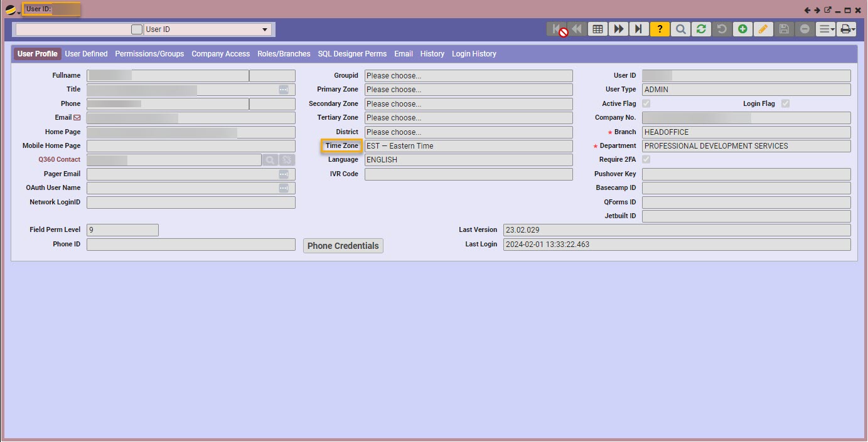
Task: Switch to the Permissions/Groups tab
Action: click(149, 54)
